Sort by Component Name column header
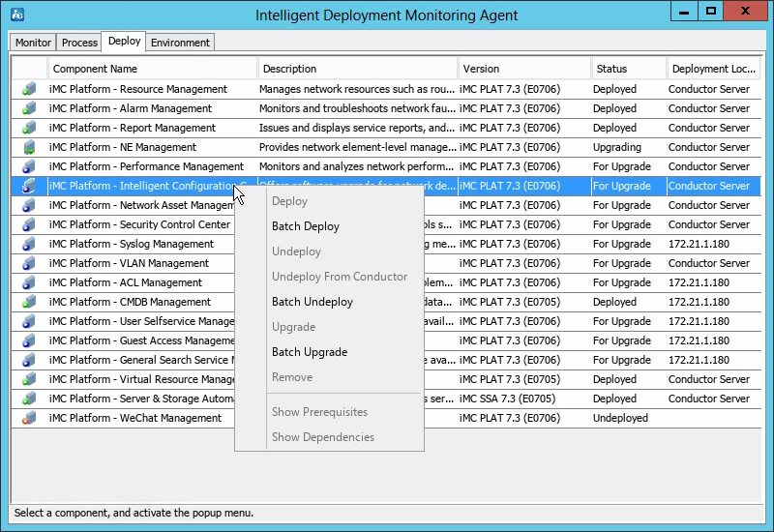Image resolution: width=774 pixels, height=532 pixels. tap(153, 69)
